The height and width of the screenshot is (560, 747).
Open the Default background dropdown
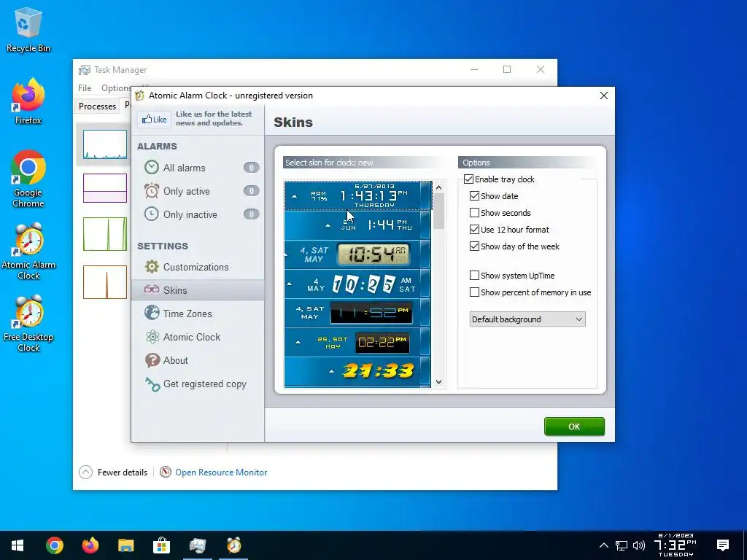click(527, 319)
